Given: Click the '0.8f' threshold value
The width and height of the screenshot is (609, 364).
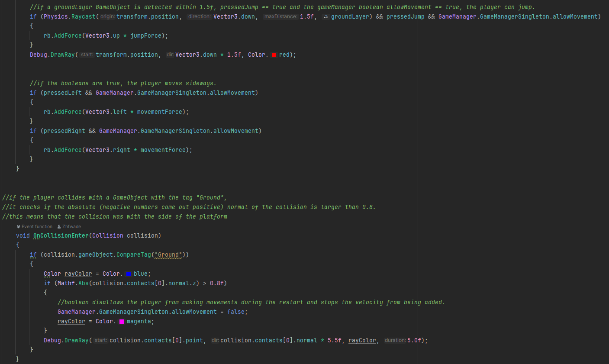Looking at the screenshot, I should pos(217,283).
